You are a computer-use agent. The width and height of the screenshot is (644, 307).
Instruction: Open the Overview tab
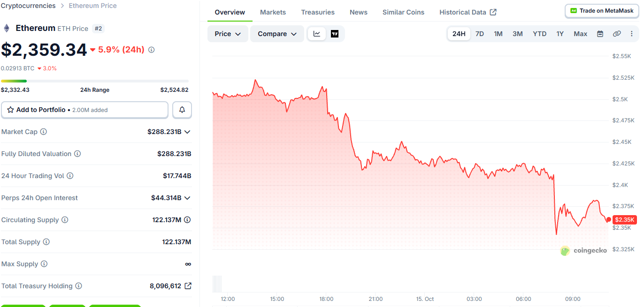click(x=230, y=12)
